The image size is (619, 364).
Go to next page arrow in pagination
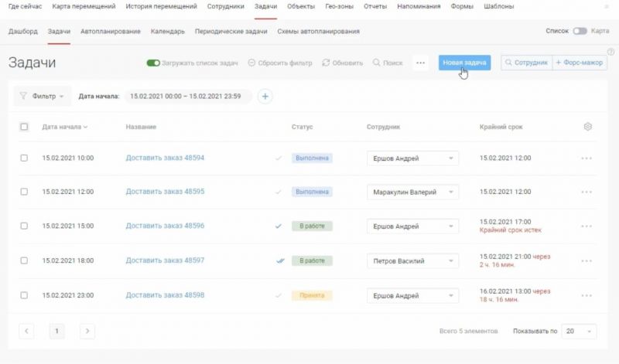(87, 331)
